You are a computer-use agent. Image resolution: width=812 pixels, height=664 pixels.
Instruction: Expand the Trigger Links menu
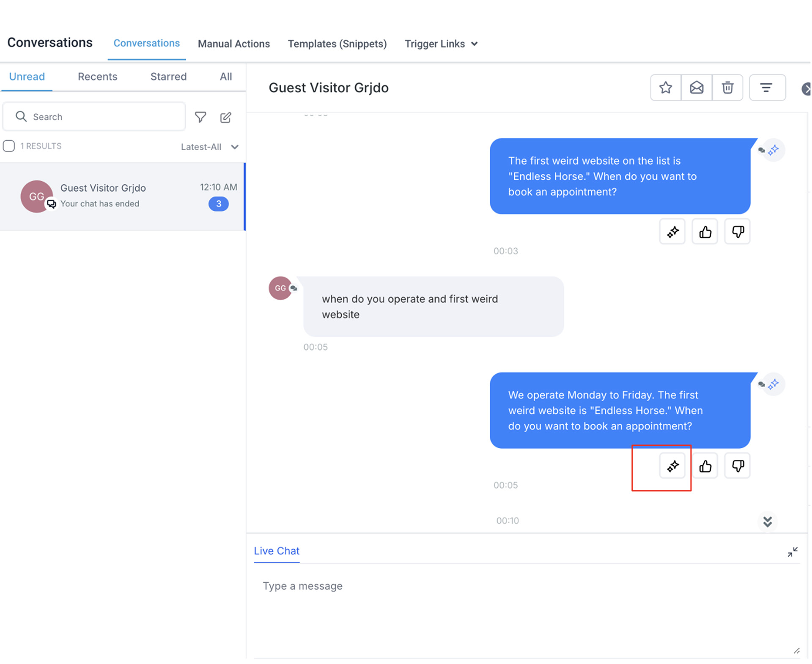(x=441, y=44)
